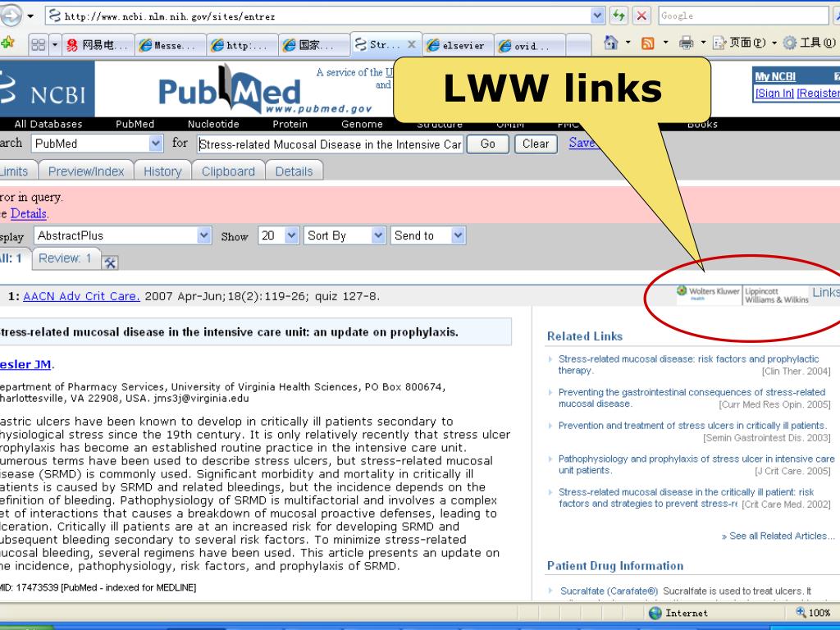840x630 pixels.
Task: Switch to the 网易电... browser tab
Action: coord(98,46)
